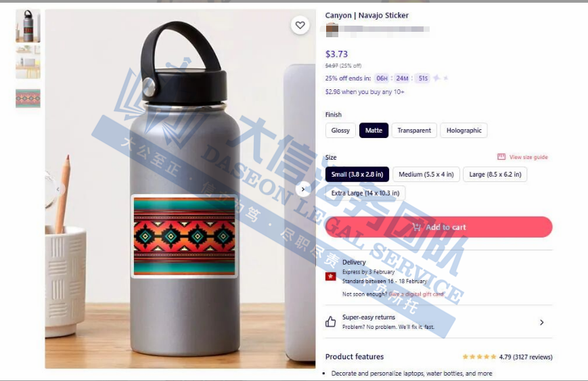Open the star rating with 3127 reviews

[507, 357]
